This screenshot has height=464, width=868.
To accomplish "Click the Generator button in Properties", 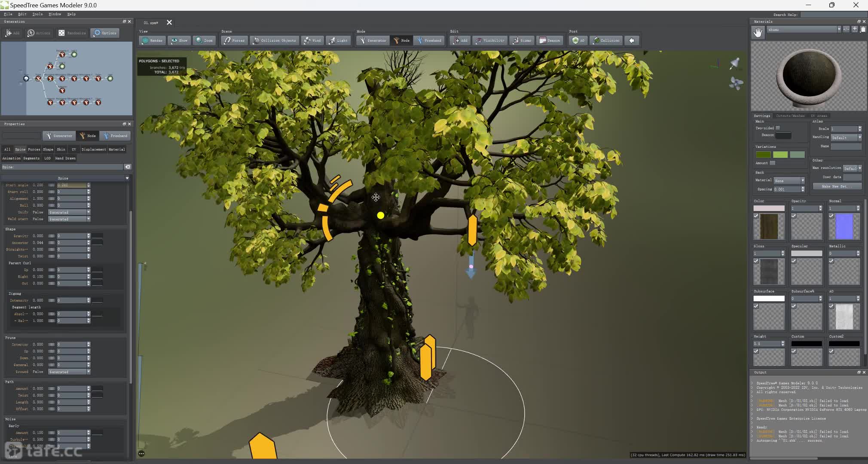I will tap(59, 136).
